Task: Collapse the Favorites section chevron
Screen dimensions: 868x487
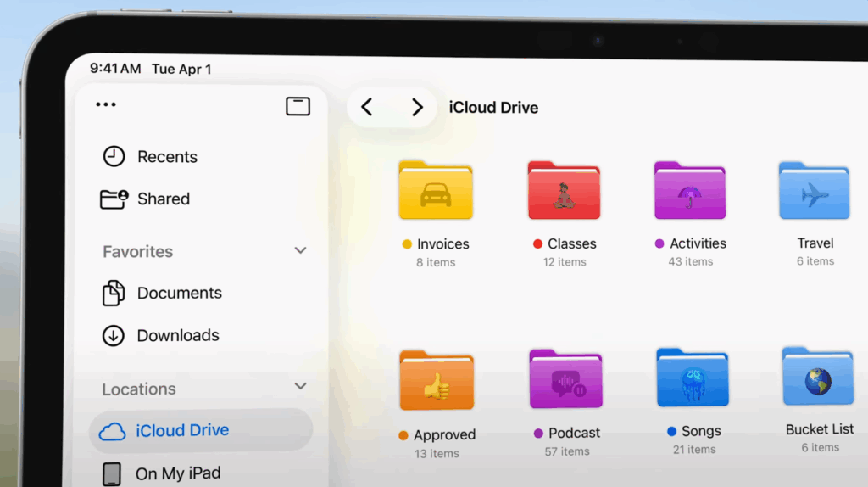Action: (300, 250)
